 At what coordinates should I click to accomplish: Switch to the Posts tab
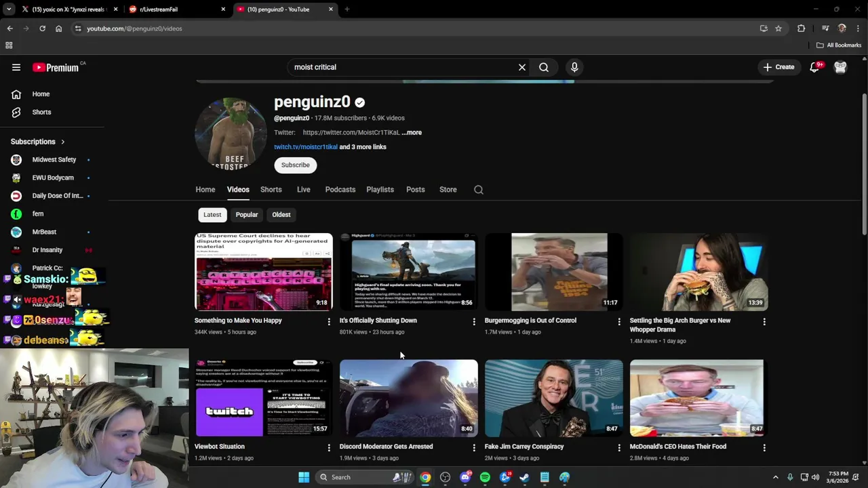[416, 190]
